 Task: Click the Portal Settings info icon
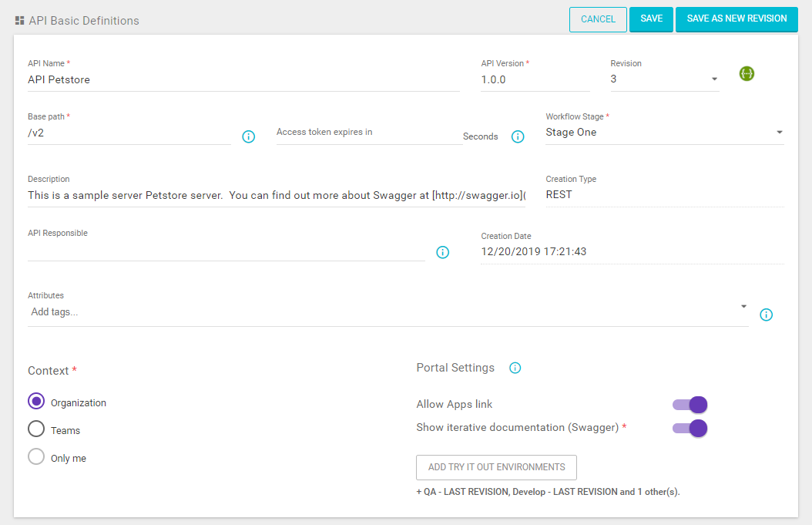pos(515,368)
